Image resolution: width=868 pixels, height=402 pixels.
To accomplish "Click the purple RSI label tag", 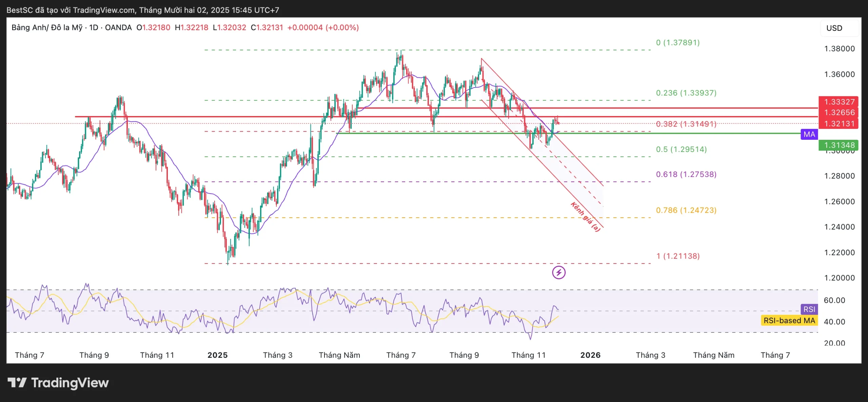I will pos(809,309).
